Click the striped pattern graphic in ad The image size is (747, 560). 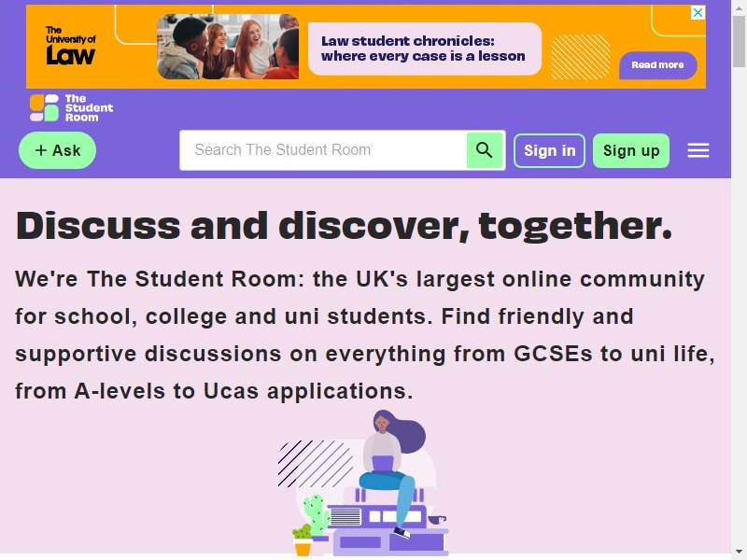581,57
